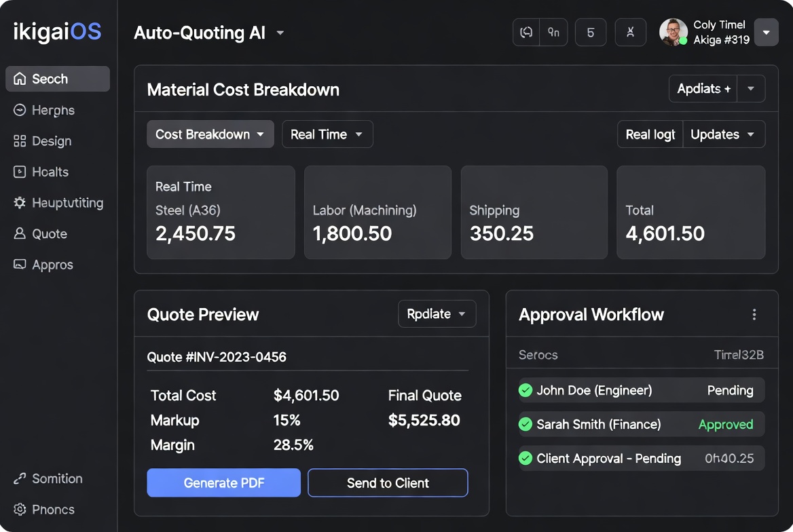
Task: Toggle John Doe's approval checkmark
Action: tap(525, 390)
